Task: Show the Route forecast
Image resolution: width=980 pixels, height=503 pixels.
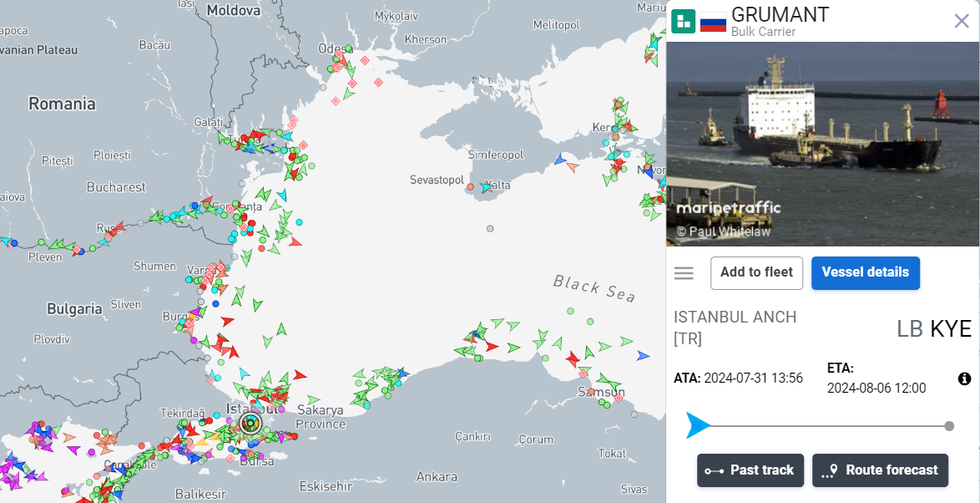Action: (880, 470)
